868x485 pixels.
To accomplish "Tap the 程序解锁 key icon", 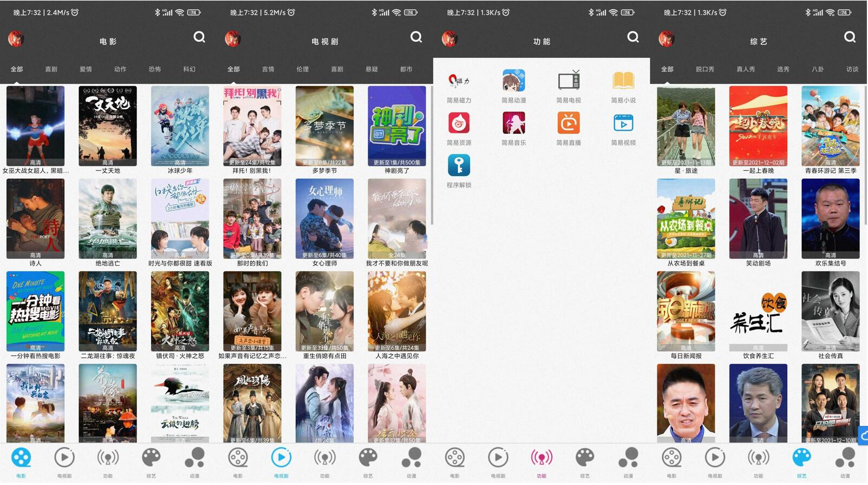I will [459, 166].
